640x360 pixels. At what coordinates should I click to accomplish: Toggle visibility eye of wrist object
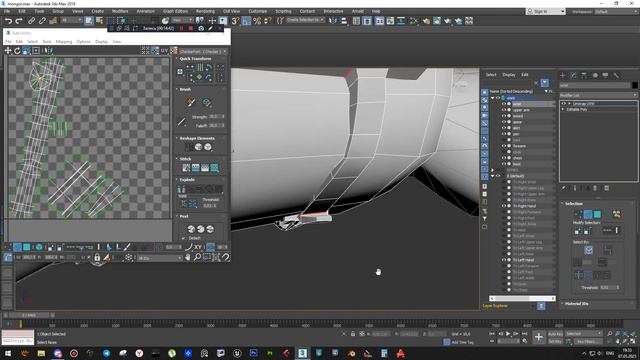pyautogui.click(x=504, y=104)
